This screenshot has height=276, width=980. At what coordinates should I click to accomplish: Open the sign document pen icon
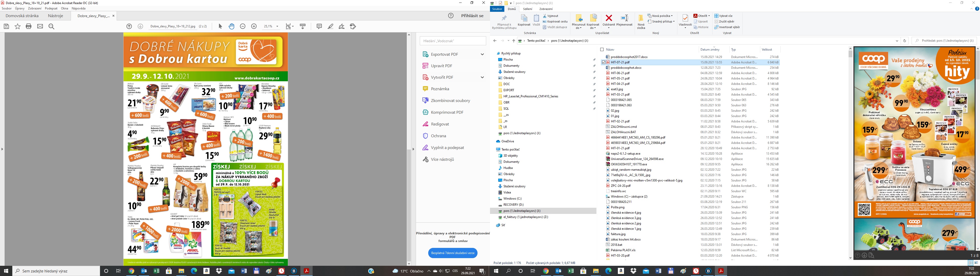click(x=342, y=26)
